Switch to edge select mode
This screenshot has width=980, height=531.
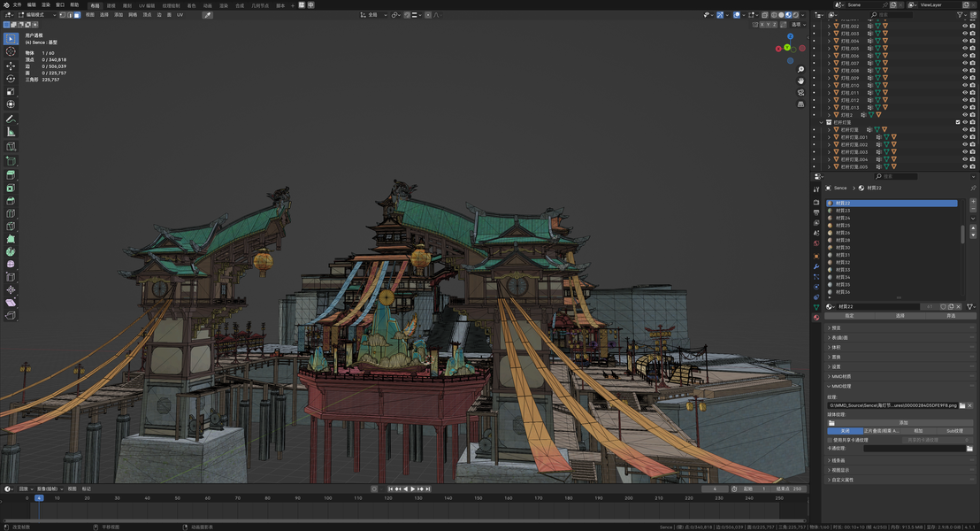click(x=69, y=14)
